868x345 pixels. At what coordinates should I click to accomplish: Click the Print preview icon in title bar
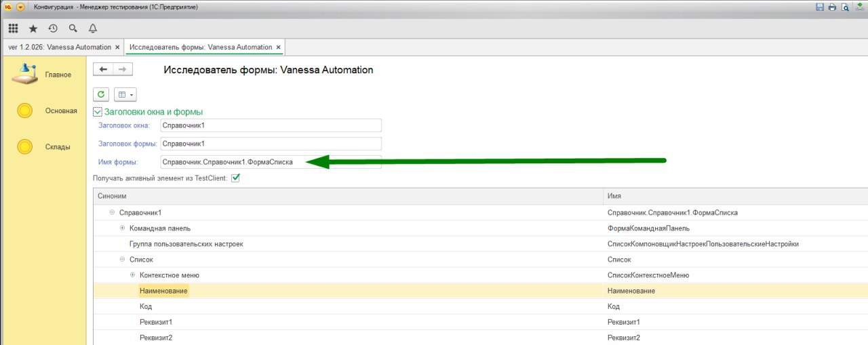(845, 7)
